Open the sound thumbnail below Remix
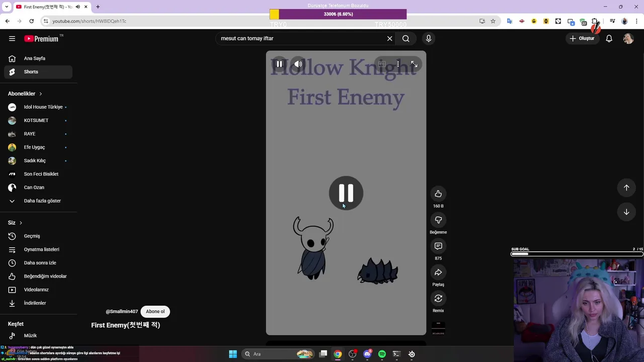The width and height of the screenshot is (644, 362). (x=438, y=328)
